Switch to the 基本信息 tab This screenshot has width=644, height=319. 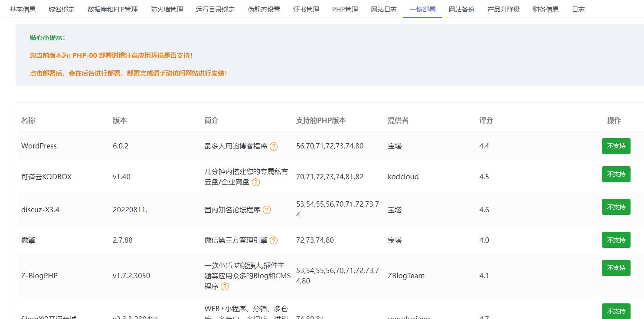[x=23, y=9]
